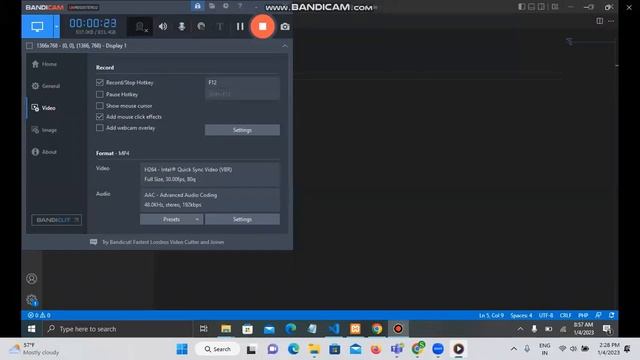This screenshot has width=640, height=360.
Task: Open the Presets dropdown
Action: [x=171, y=219]
